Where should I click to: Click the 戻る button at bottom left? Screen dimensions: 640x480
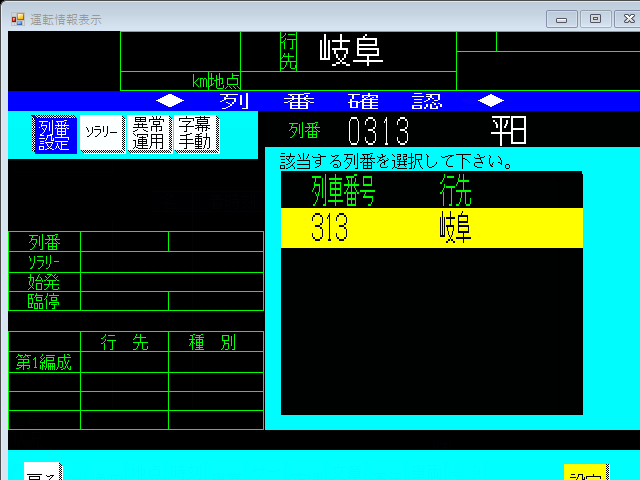(x=42, y=472)
